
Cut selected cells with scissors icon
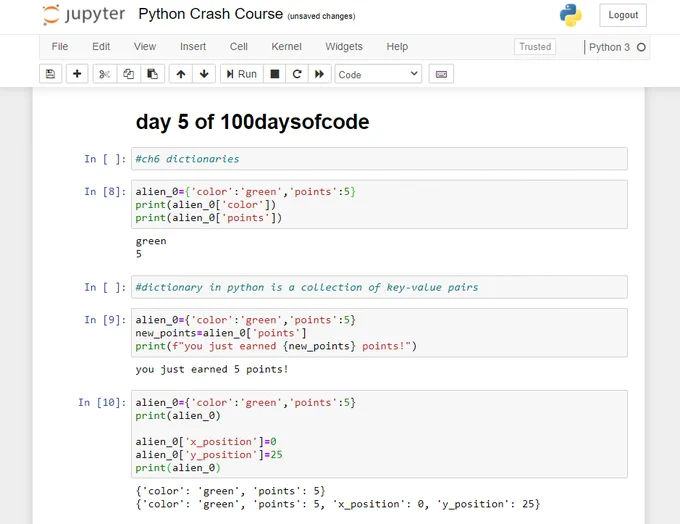pyautogui.click(x=105, y=74)
